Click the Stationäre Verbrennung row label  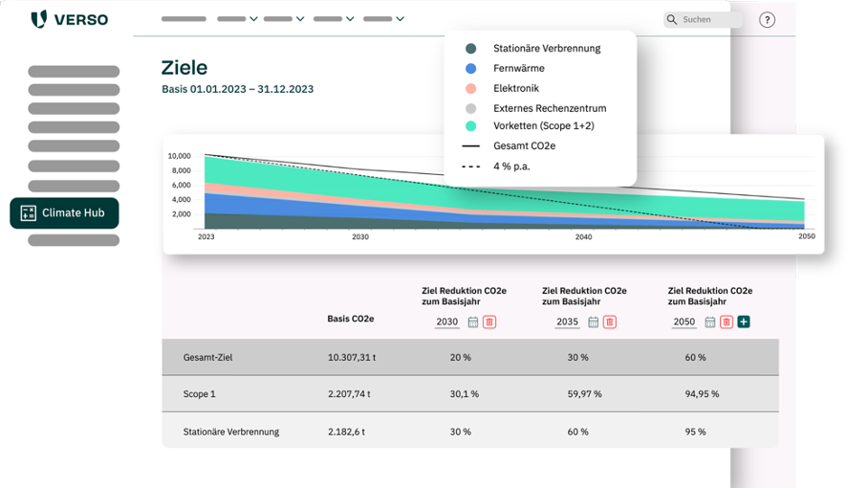[231, 432]
